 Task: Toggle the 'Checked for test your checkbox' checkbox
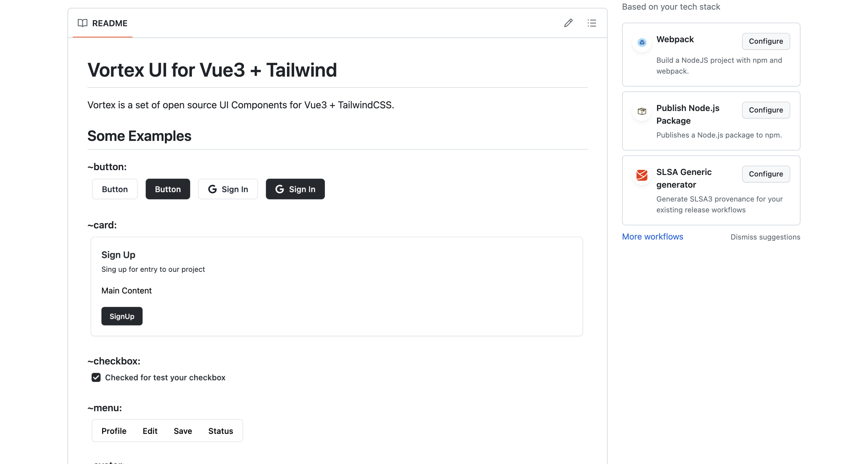point(96,377)
